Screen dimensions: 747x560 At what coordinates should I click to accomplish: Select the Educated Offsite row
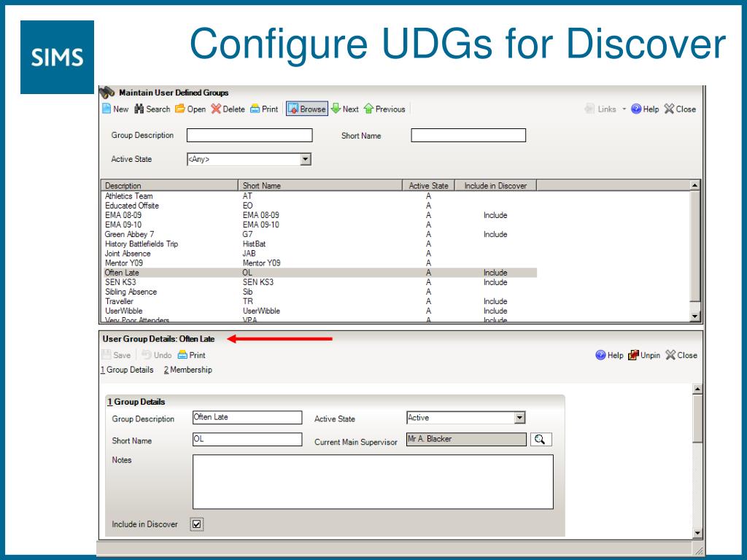point(320,206)
